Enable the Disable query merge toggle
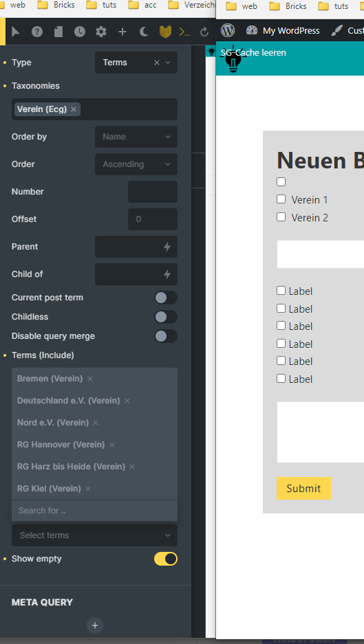 (x=166, y=336)
